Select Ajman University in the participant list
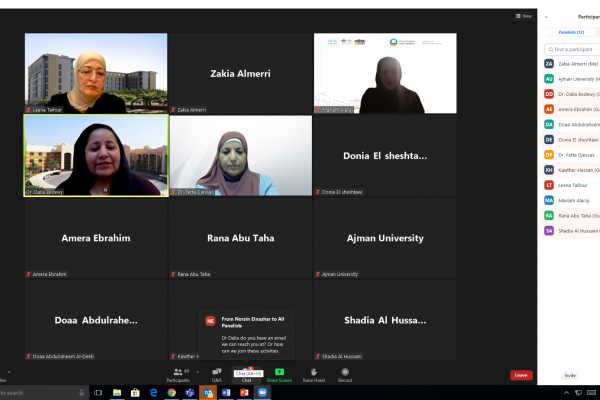 pyautogui.click(x=574, y=78)
